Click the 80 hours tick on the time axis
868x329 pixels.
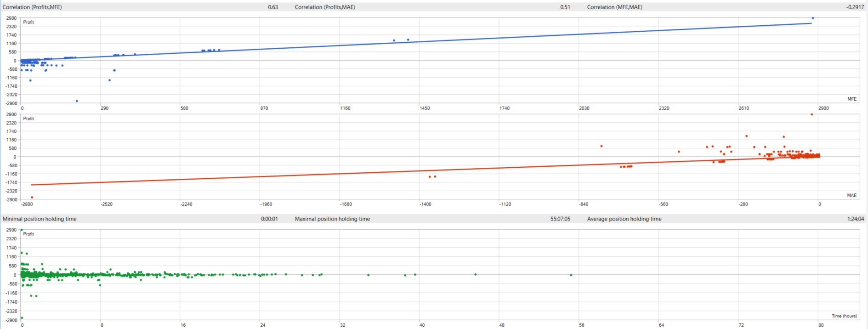pyautogui.click(x=821, y=325)
